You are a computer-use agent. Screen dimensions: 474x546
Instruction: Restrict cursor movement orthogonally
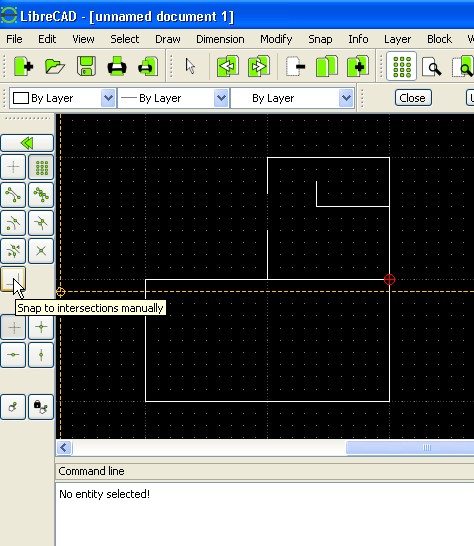pos(41,327)
